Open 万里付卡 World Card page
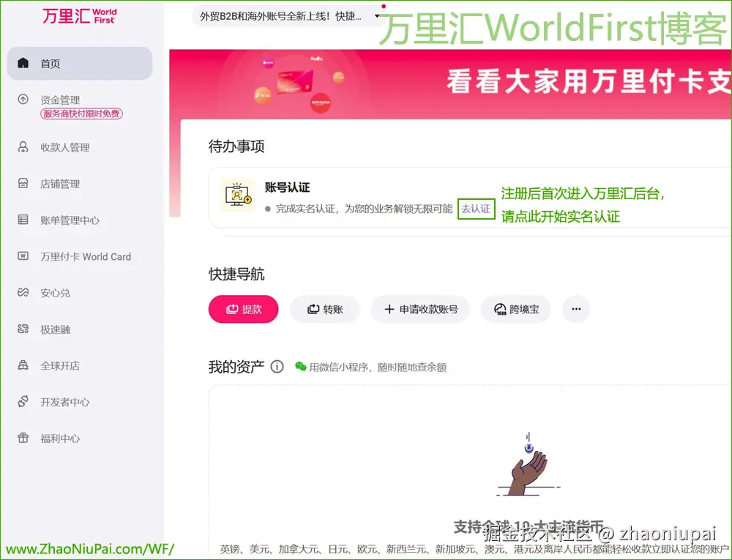The width and height of the screenshot is (732, 560). (77, 257)
